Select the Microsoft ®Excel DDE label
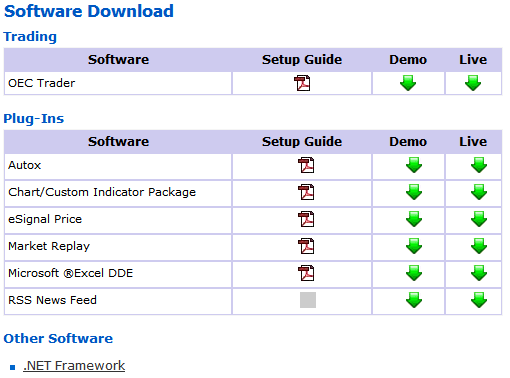 click(x=71, y=273)
